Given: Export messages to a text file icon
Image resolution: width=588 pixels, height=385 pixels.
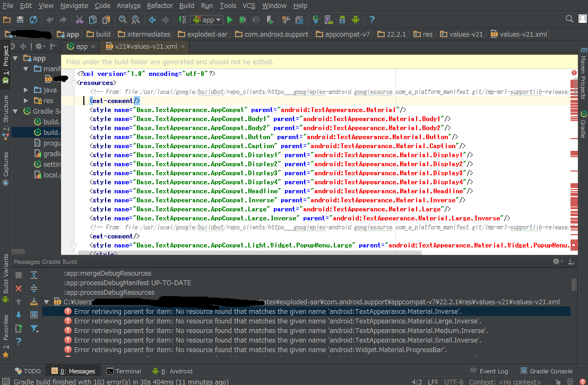Looking at the screenshot, I should (x=19, y=328).
